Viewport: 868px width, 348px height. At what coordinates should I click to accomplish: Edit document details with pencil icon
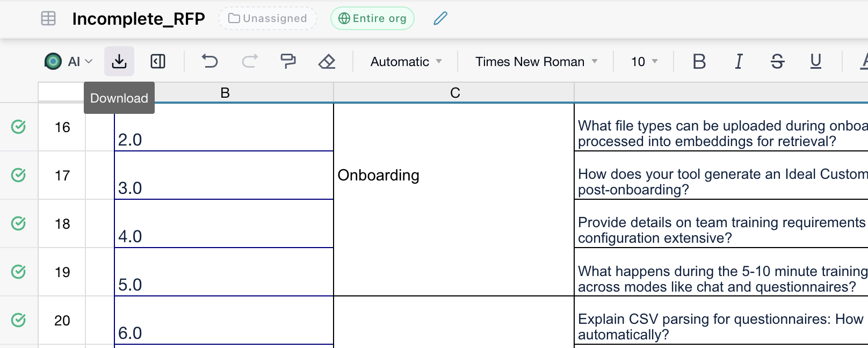pos(440,18)
